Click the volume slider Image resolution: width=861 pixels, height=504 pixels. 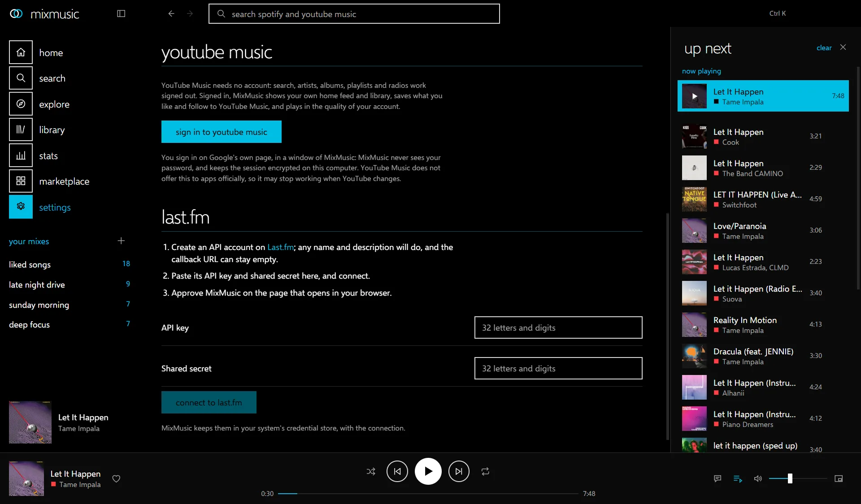tap(798, 478)
